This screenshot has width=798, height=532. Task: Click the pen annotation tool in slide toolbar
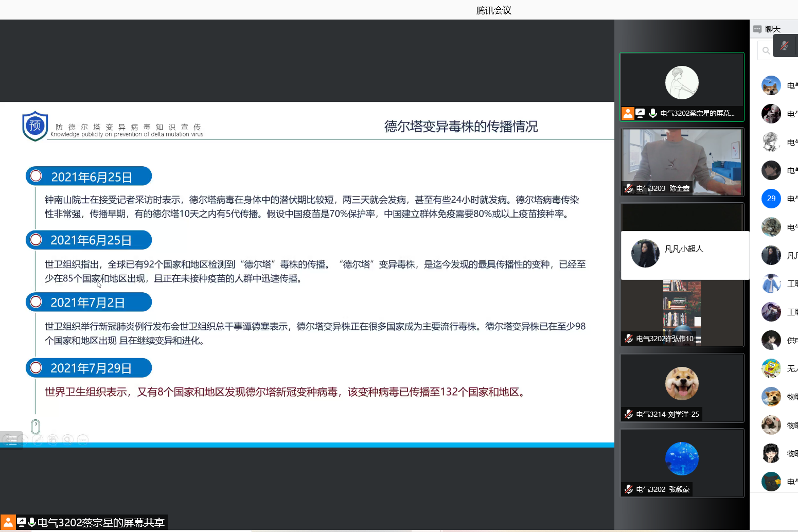click(38, 440)
